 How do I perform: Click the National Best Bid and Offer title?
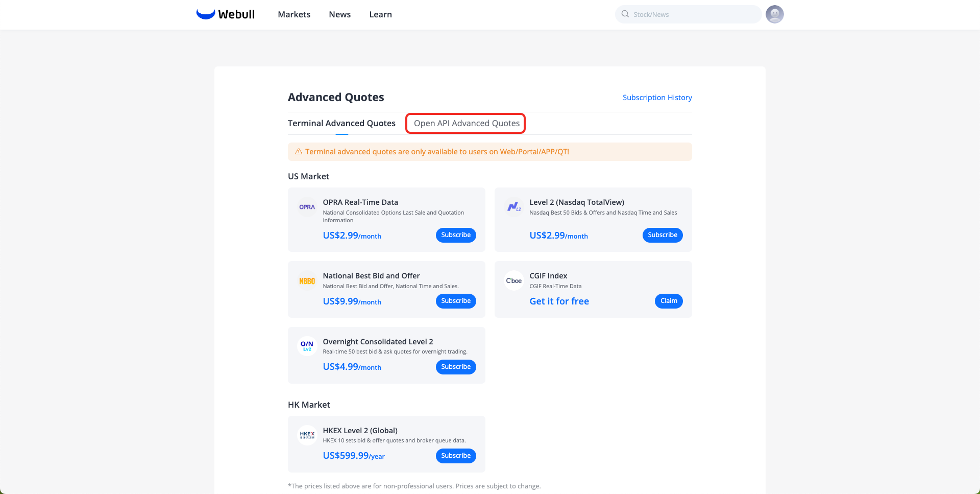click(x=371, y=276)
